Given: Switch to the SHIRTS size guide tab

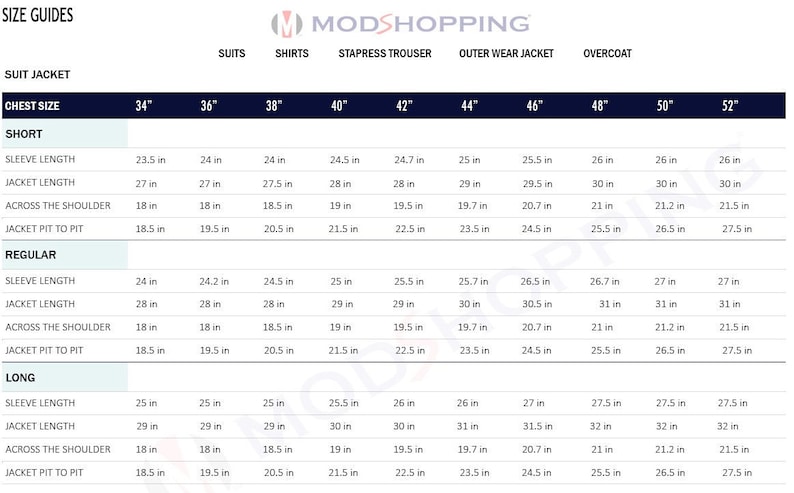Looking at the screenshot, I should coord(292,53).
